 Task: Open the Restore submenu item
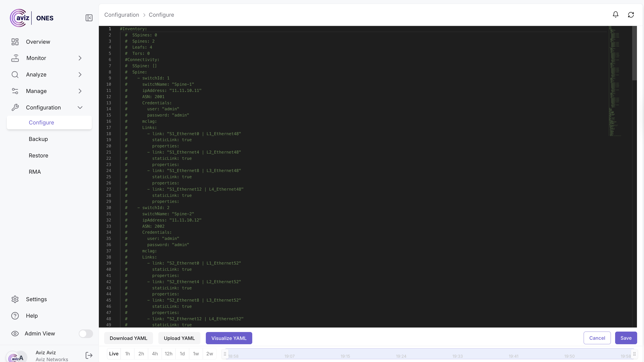tap(39, 156)
